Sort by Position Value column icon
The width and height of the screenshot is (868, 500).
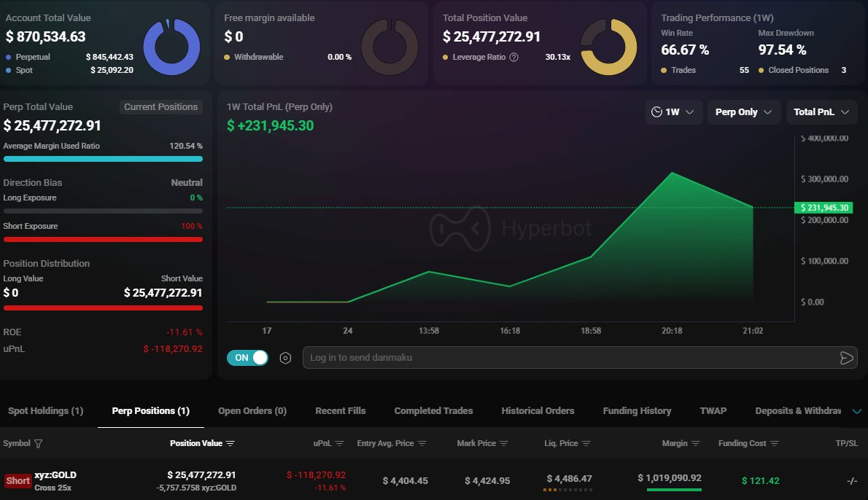[x=230, y=444]
